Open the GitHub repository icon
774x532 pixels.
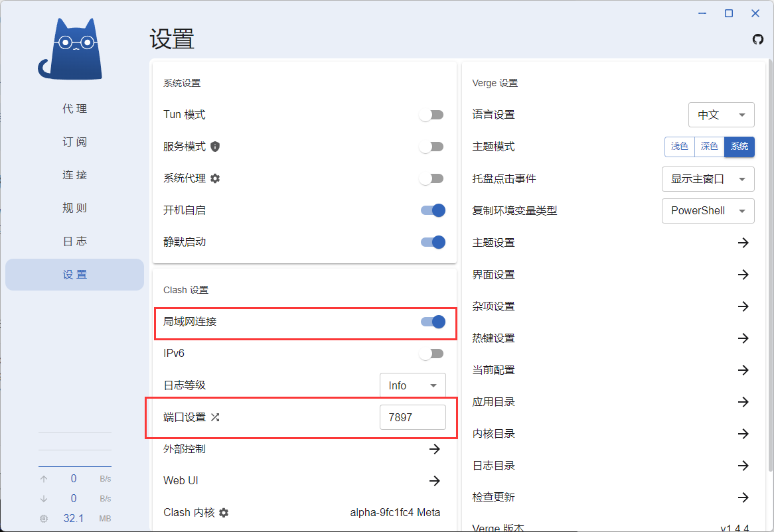pos(757,39)
